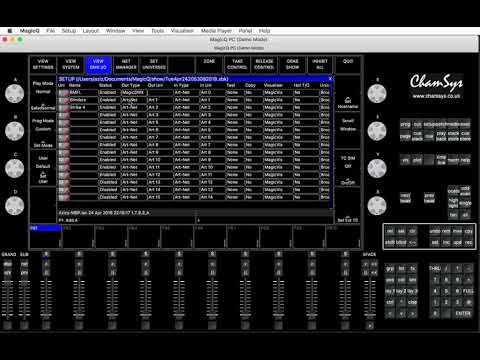Viewport: 480px width, 360px height.
Task: Open the Setup menu
Action: (69, 31)
